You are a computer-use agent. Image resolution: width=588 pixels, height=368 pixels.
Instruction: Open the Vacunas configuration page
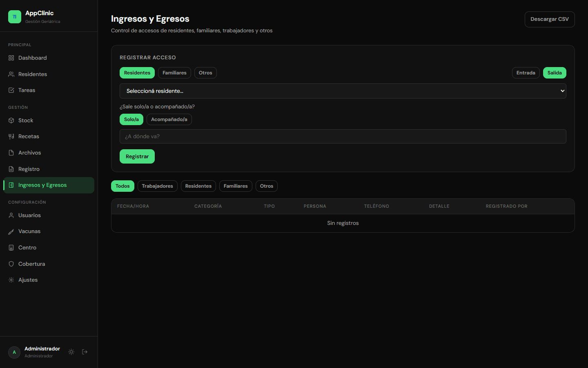coord(49,231)
